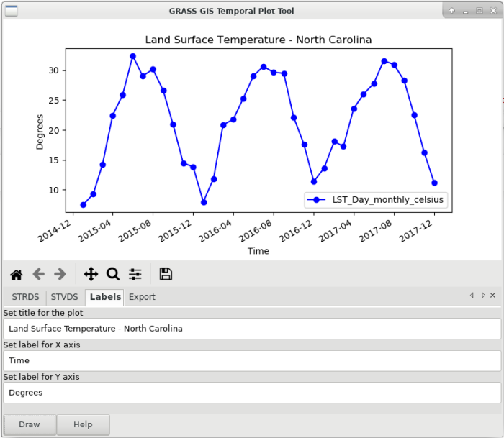This screenshot has height=438, width=504.
Task: Save the figure with floppy disk icon
Action: tap(166, 274)
